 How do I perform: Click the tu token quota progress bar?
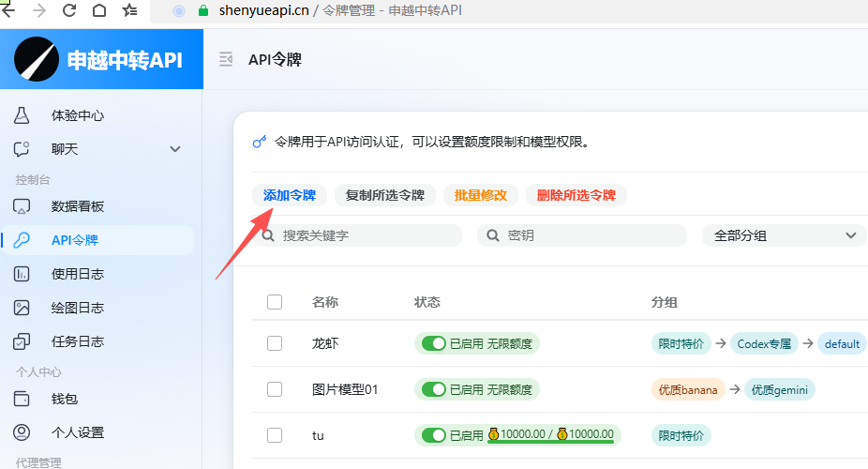[x=550, y=443]
